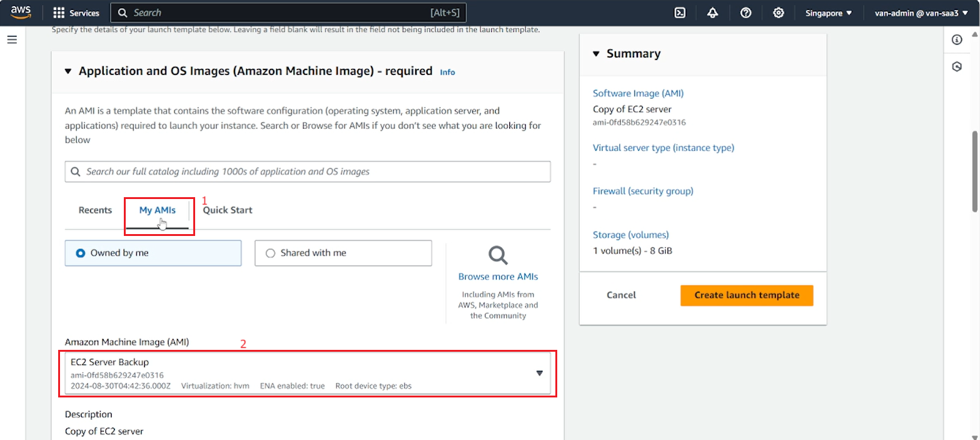980x440 pixels.
Task: Open the Singapore region dropdown
Action: (x=829, y=13)
